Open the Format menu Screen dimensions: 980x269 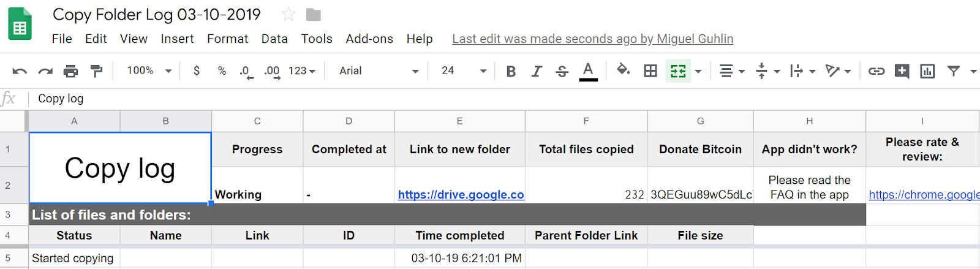tap(227, 39)
